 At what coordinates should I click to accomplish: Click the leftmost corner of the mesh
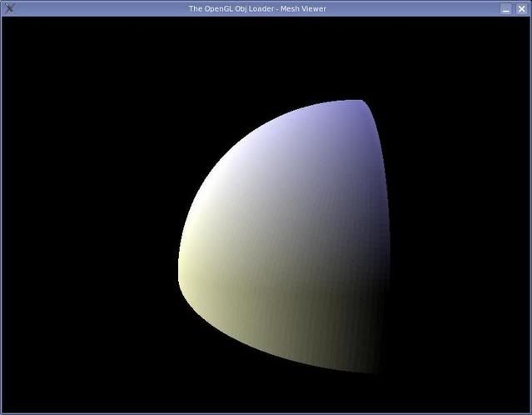pyautogui.click(x=180, y=279)
